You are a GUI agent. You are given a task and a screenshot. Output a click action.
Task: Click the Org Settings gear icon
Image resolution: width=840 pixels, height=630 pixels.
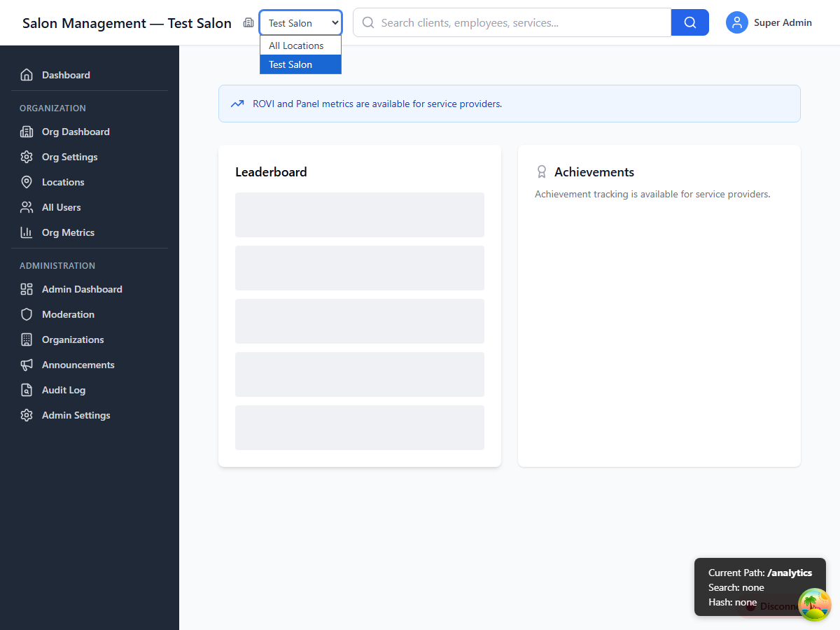pos(27,157)
